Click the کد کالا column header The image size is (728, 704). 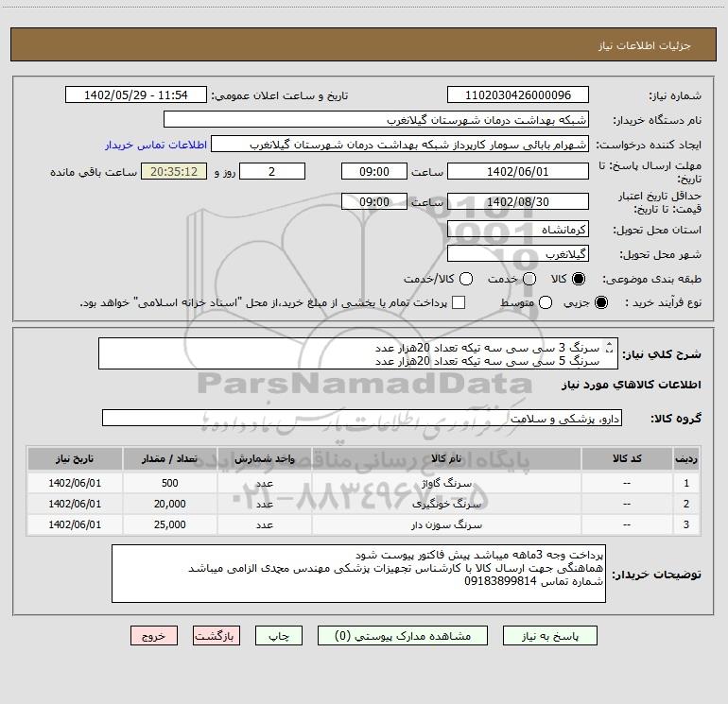627,458
